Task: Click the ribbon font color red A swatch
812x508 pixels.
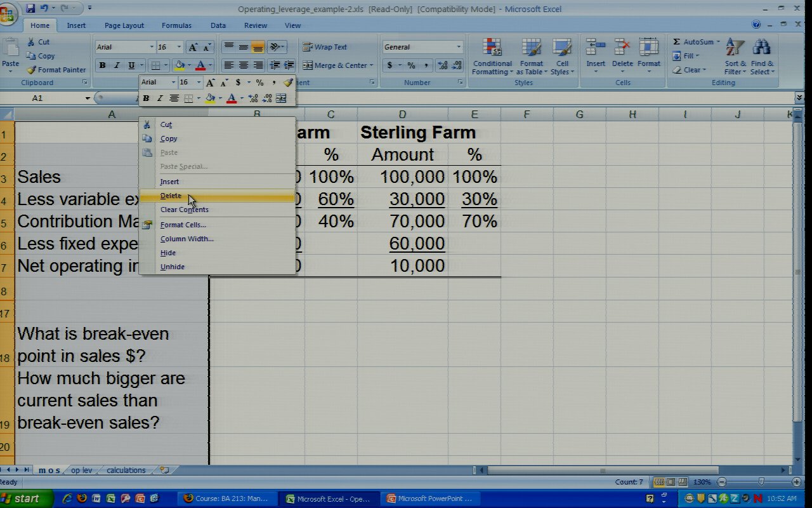Action: click(200, 65)
